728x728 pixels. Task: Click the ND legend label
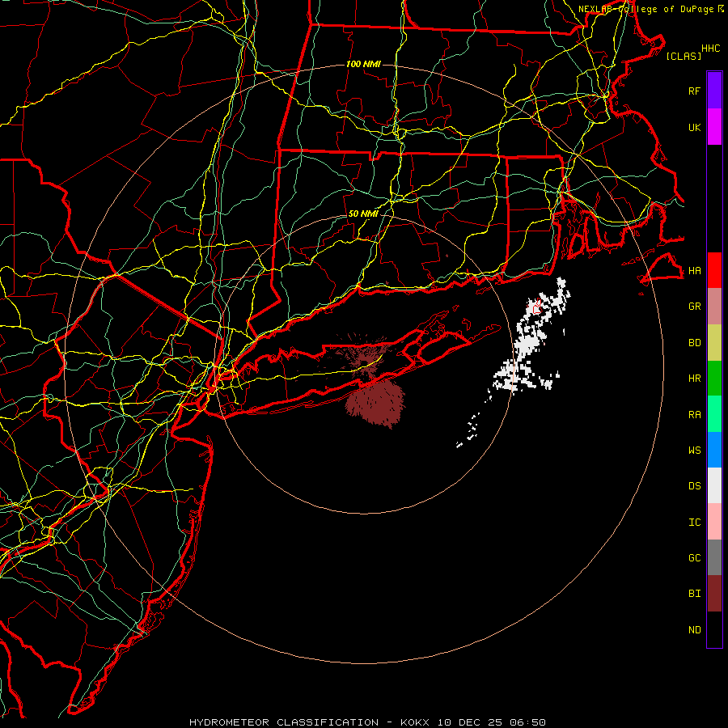694,630
